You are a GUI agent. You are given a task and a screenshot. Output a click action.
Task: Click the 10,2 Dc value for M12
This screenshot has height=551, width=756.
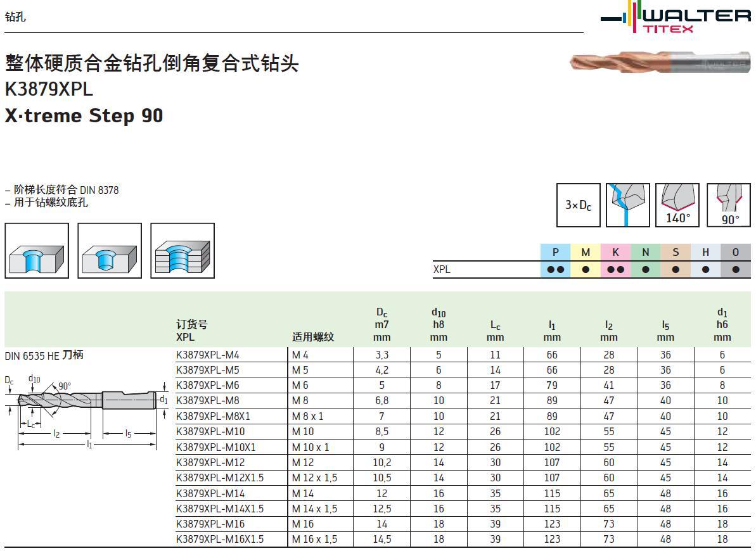(382, 462)
